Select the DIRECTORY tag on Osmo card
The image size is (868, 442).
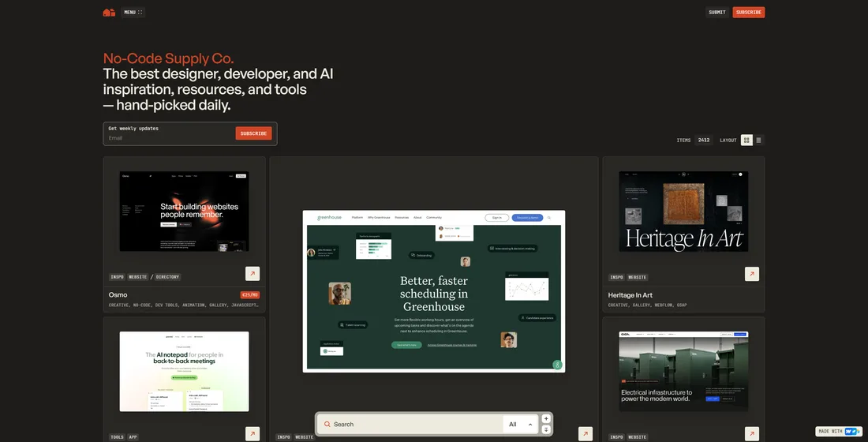pyautogui.click(x=168, y=277)
